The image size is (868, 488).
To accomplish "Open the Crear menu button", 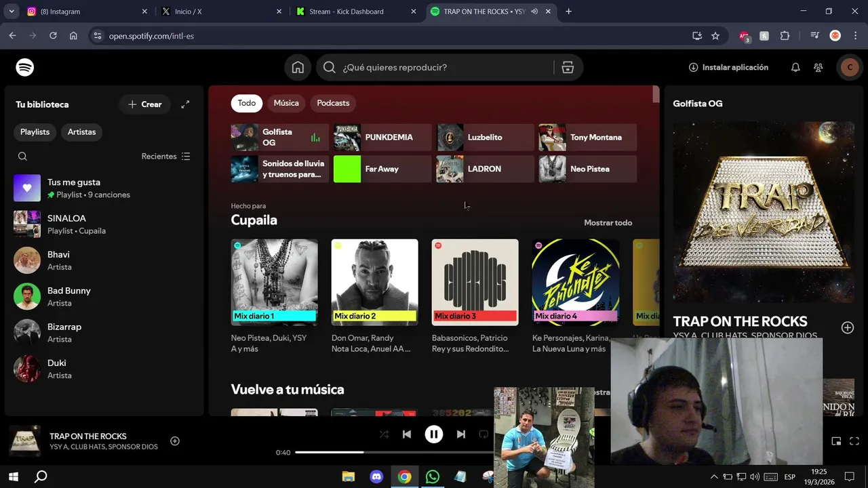I will coord(144,104).
